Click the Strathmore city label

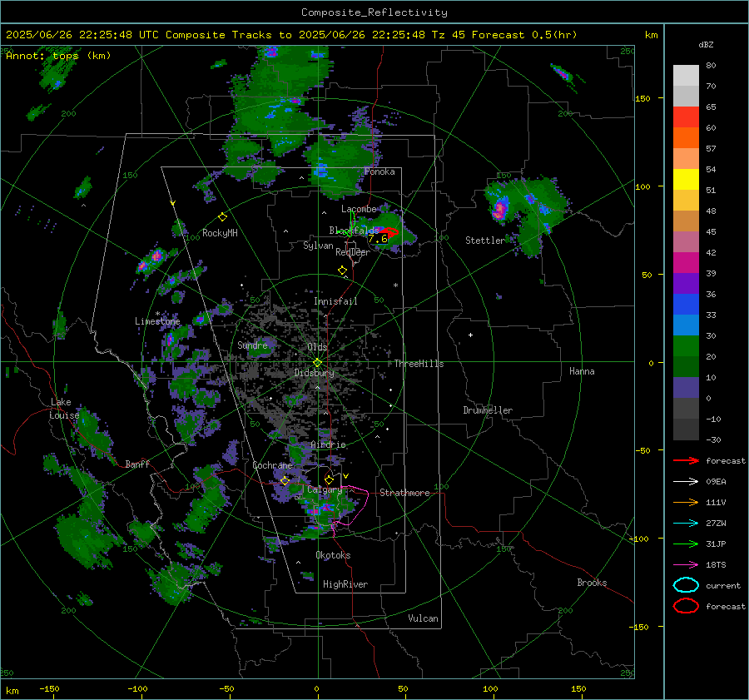404,493
